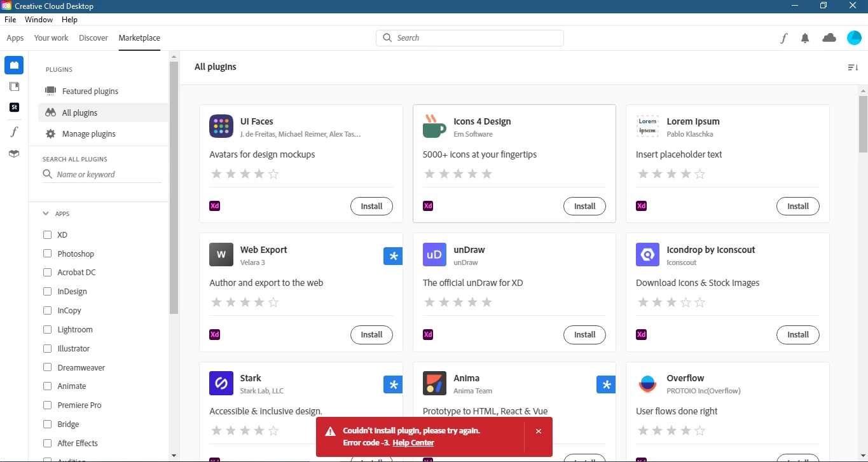
Task: Click the blue asterisk badge on Web Export
Action: pos(393,256)
